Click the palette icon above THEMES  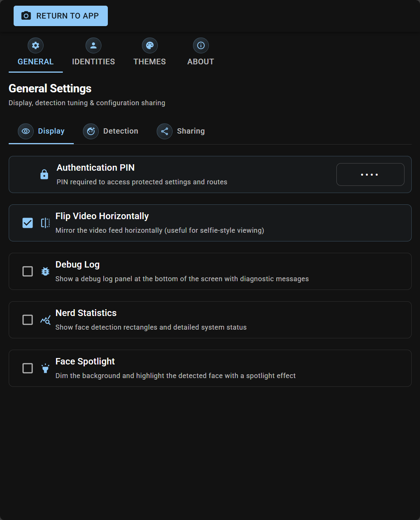coord(150,45)
